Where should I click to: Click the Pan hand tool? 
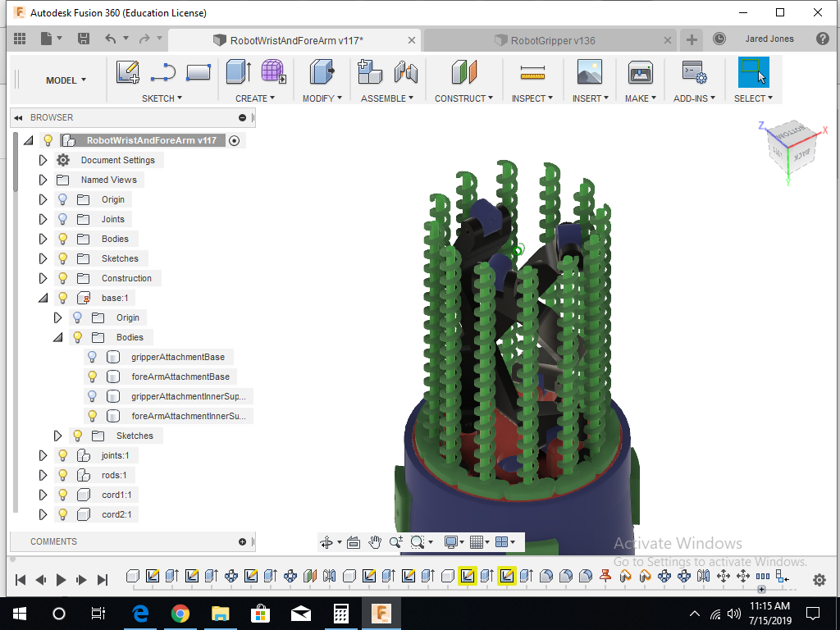coord(374,543)
